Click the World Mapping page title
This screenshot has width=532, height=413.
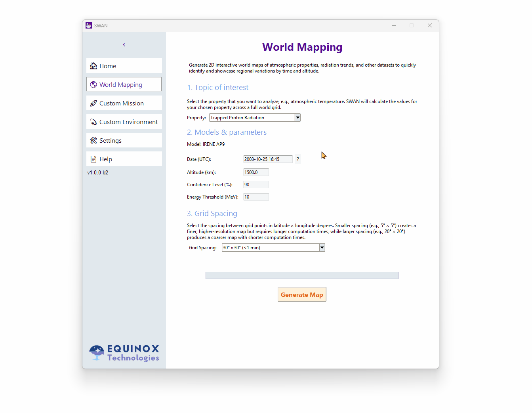tap(302, 47)
